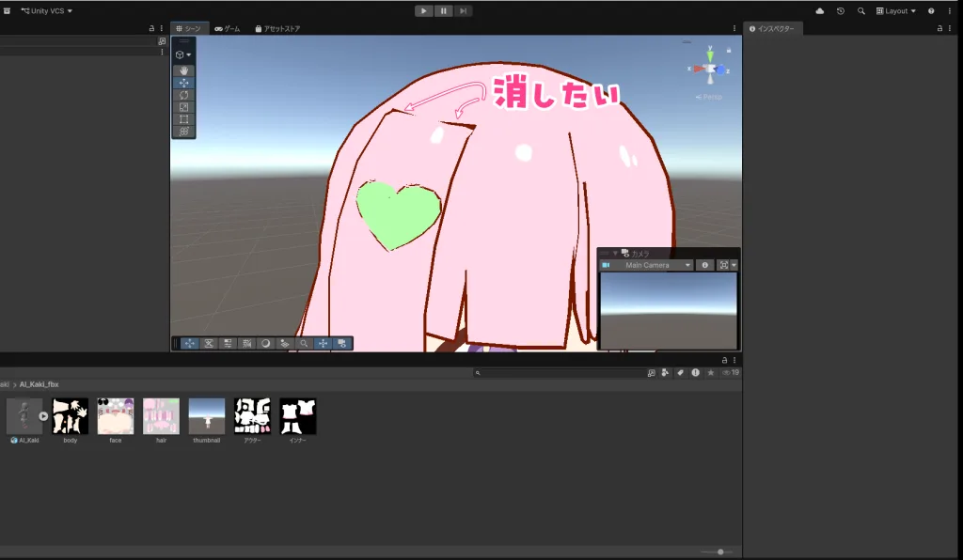Open the Inspector panel more-options menu

coord(950,28)
